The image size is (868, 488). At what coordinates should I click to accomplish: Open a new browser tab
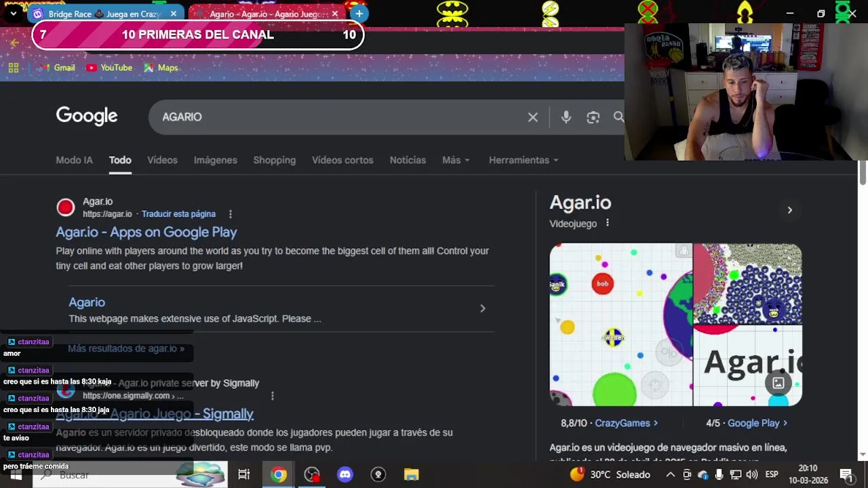pos(359,14)
